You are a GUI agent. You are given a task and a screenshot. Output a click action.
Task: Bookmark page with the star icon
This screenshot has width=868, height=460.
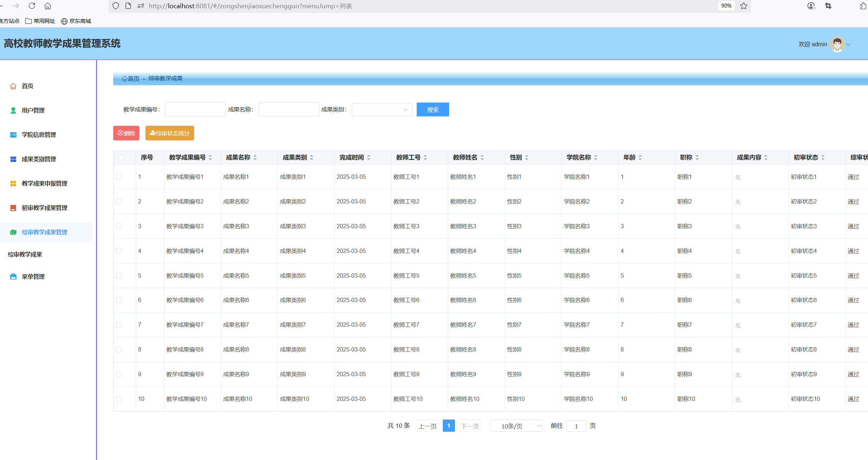click(744, 6)
